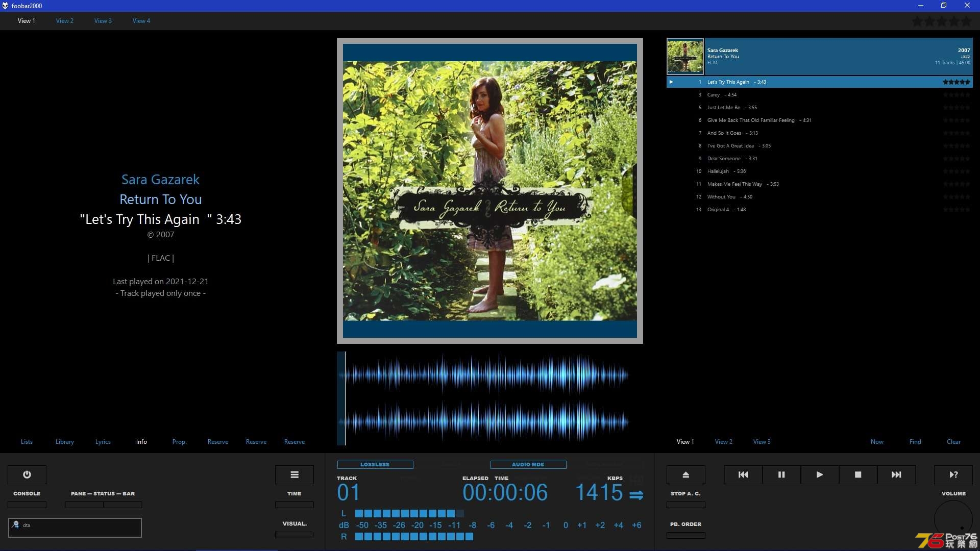Viewport: 980px width, 551px height.
Task: Toggle the TIME bar below label
Action: pos(295,505)
